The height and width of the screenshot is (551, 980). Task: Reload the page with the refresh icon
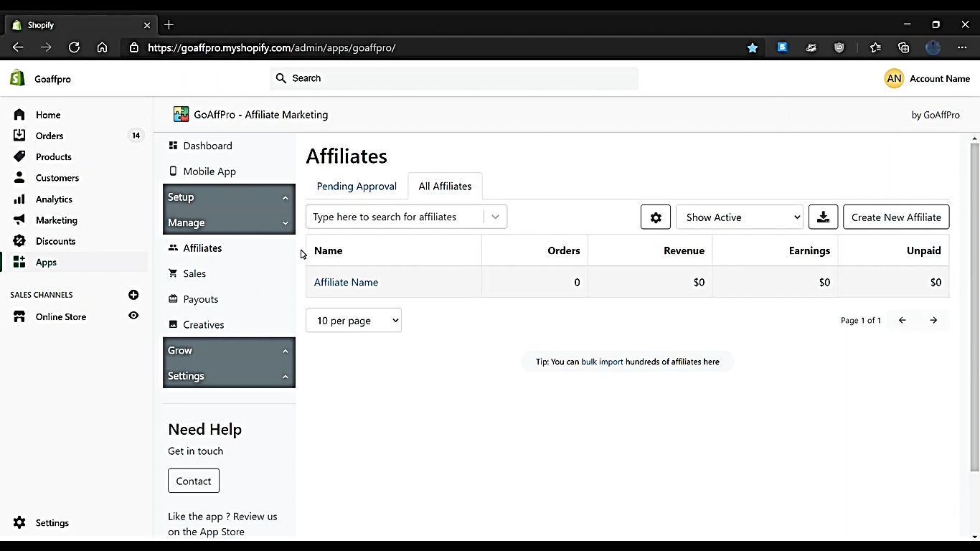point(74,47)
